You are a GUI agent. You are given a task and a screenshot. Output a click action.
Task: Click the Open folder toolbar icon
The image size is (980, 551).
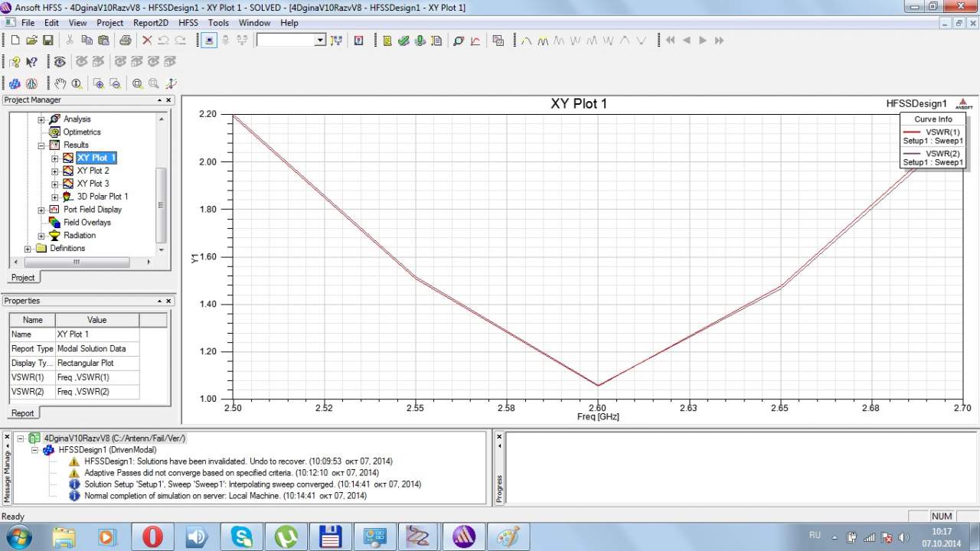[x=31, y=40]
